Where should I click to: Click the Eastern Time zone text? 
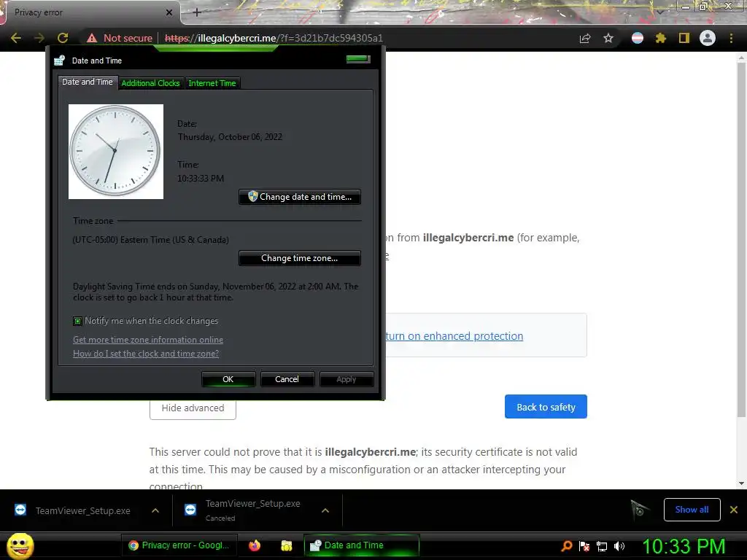150,239
